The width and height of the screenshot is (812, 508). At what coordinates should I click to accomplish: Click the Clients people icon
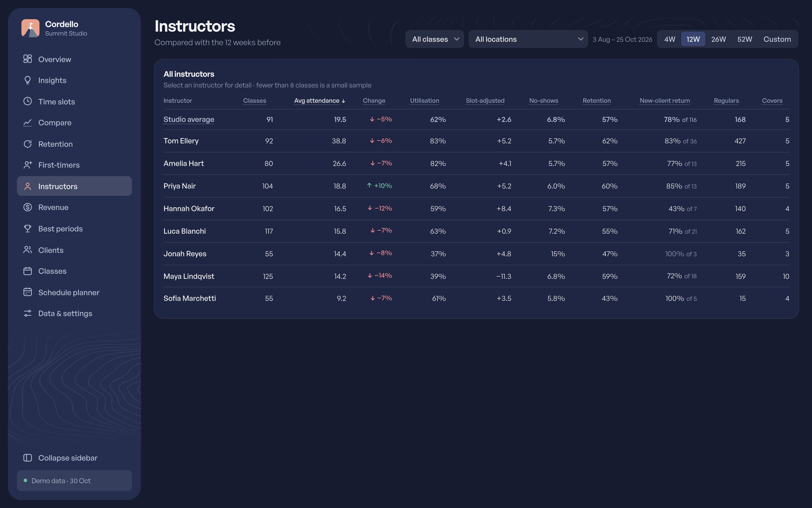pos(28,250)
